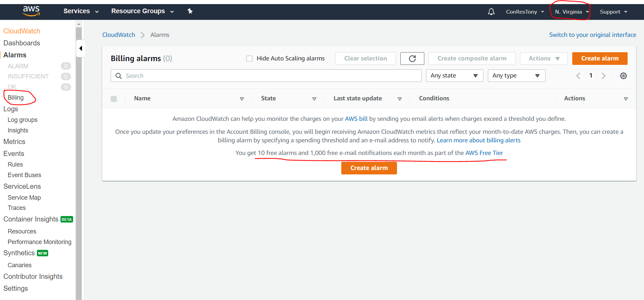The width and height of the screenshot is (644, 300).
Task: Open Metrics in the sidebar
Action: [14, 142]
